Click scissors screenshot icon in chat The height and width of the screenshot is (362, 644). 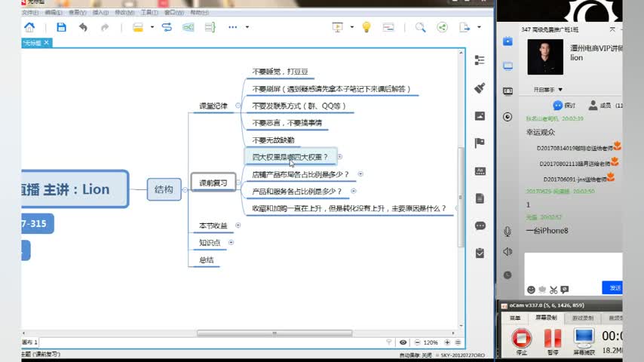554,290
